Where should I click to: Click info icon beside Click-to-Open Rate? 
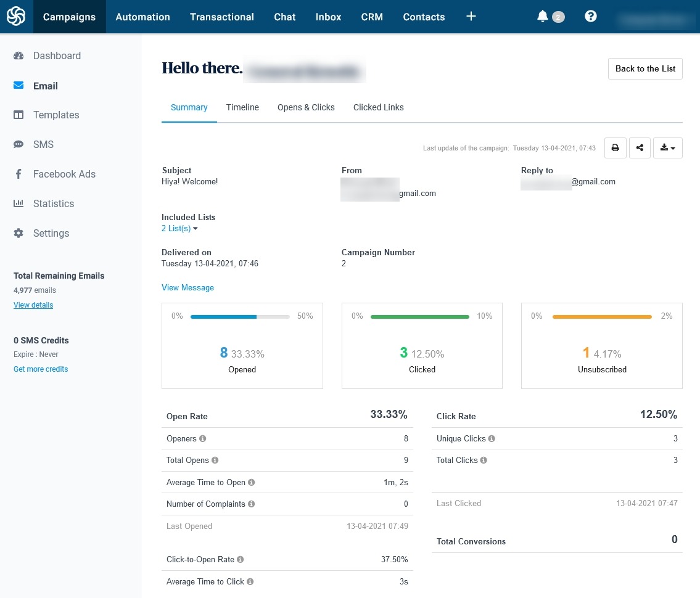[241, 560]
